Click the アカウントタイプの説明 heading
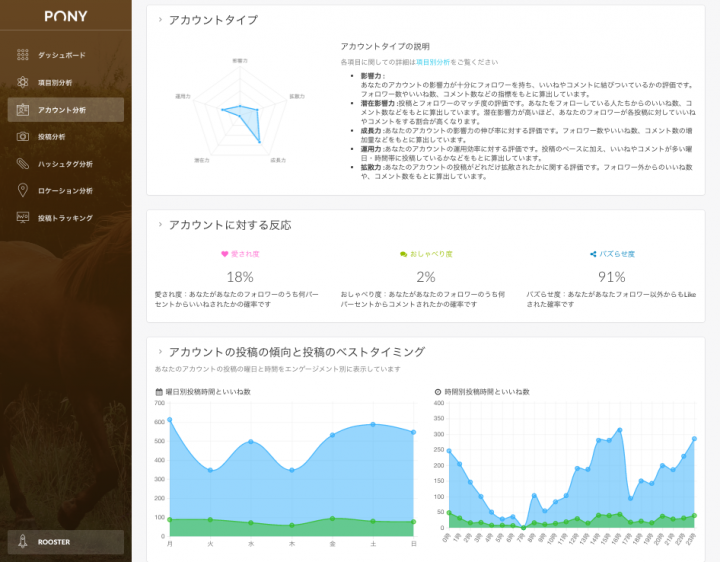This screenshot has width=720, height=562. [385, 46]
